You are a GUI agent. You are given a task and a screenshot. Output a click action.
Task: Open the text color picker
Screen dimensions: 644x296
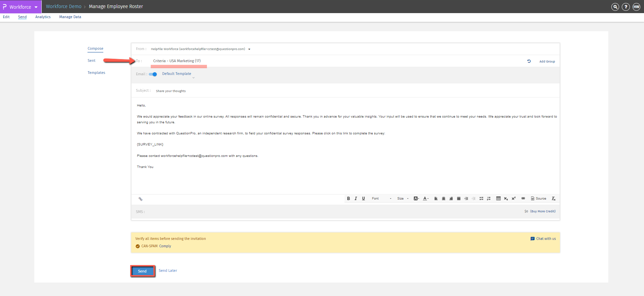[x=426, y=199]
